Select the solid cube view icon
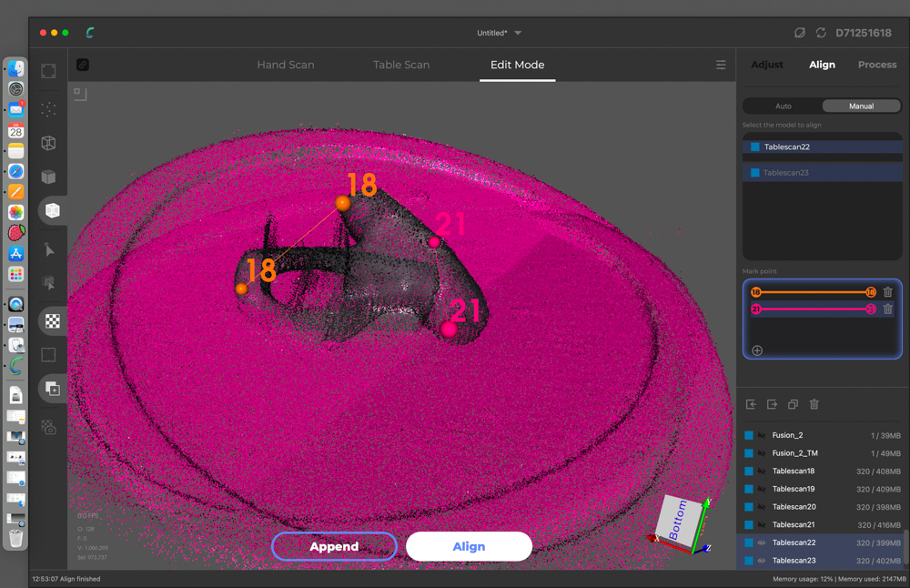Image resolution: width=910 pixels, height=588 pixels. (49, 177)
